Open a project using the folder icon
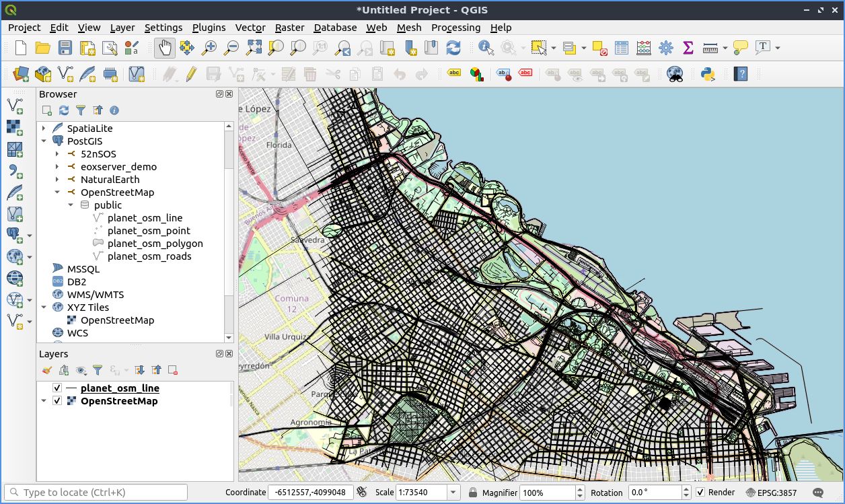Image resolution: width=845 pixels, height=504 pixels. pos(43,48)
